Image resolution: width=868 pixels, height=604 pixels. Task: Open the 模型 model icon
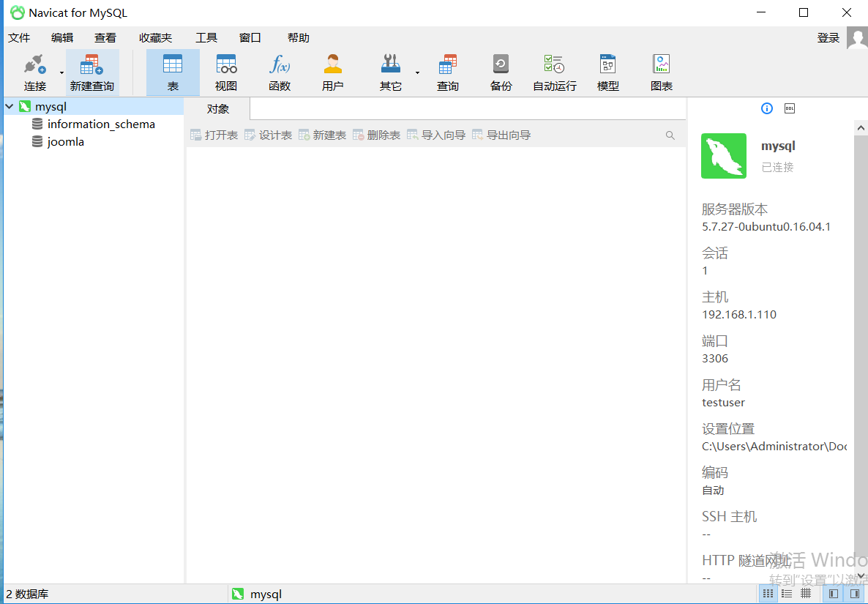(608, 72)
